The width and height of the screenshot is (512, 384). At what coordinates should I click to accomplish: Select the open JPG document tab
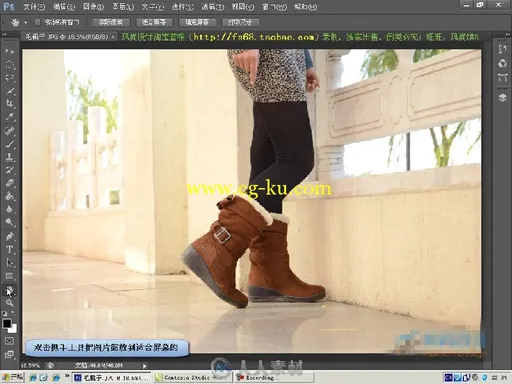point(67,37)
